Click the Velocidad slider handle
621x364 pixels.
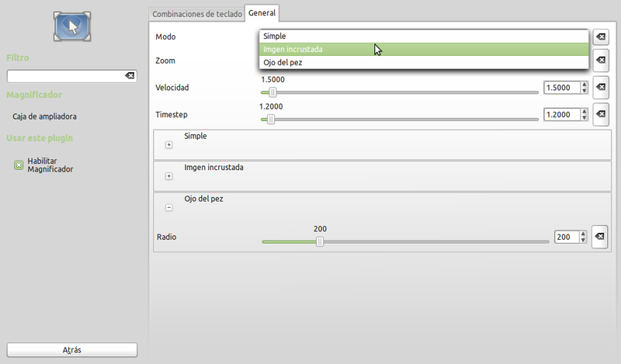coord(272,92)
